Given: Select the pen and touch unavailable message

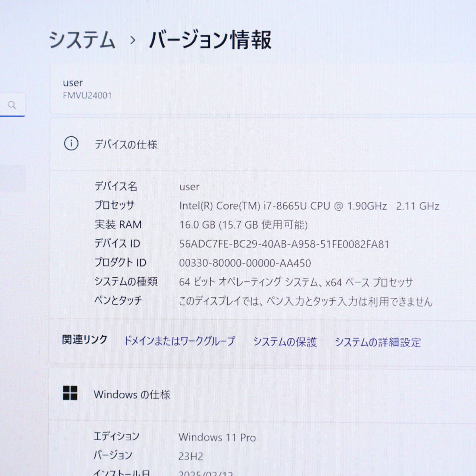Looking at the screenshot, I should point(305,301).
